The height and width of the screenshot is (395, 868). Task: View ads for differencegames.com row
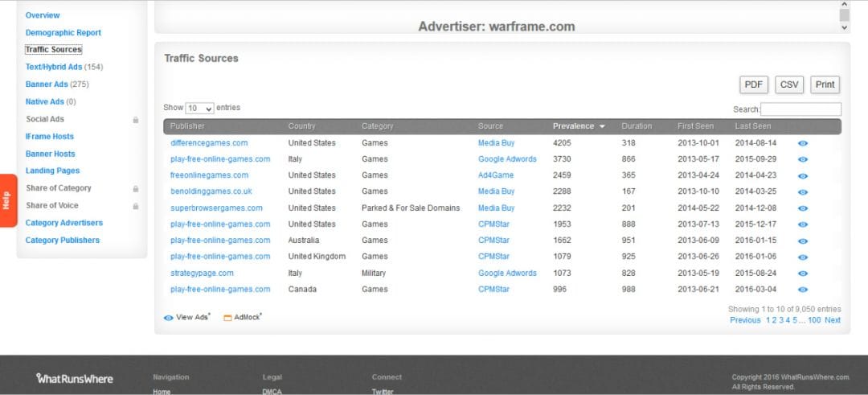[803, 143]
